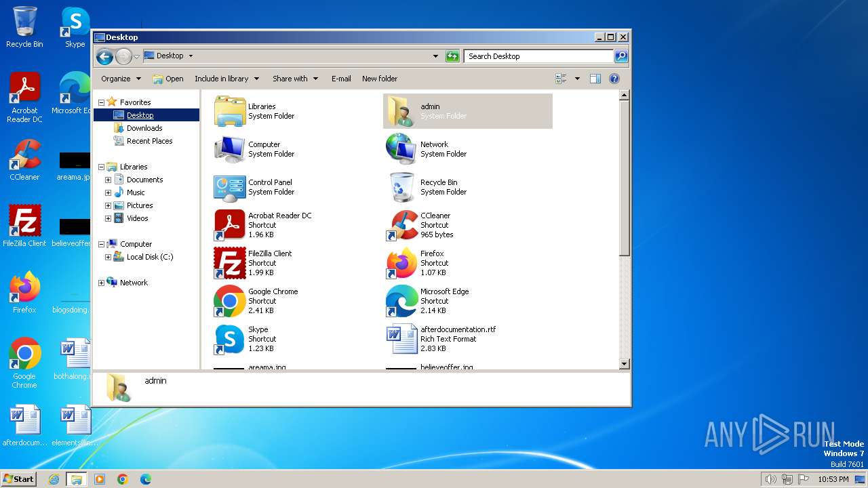This screenshot has width=868, height=488.
Task: Select the Skype shortcut in Explorer window
Action: (x=230, y=339)
